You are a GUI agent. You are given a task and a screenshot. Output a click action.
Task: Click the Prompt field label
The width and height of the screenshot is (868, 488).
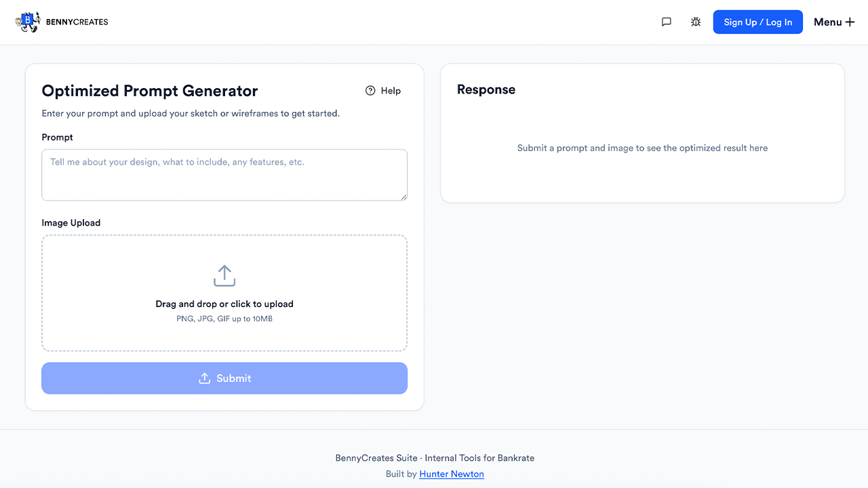[57, 138]
